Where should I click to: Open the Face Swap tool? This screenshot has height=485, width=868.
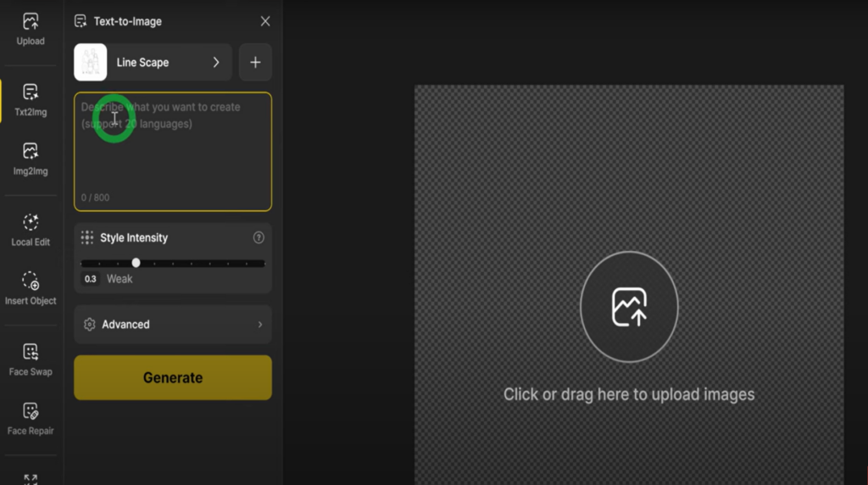point(31,360)
